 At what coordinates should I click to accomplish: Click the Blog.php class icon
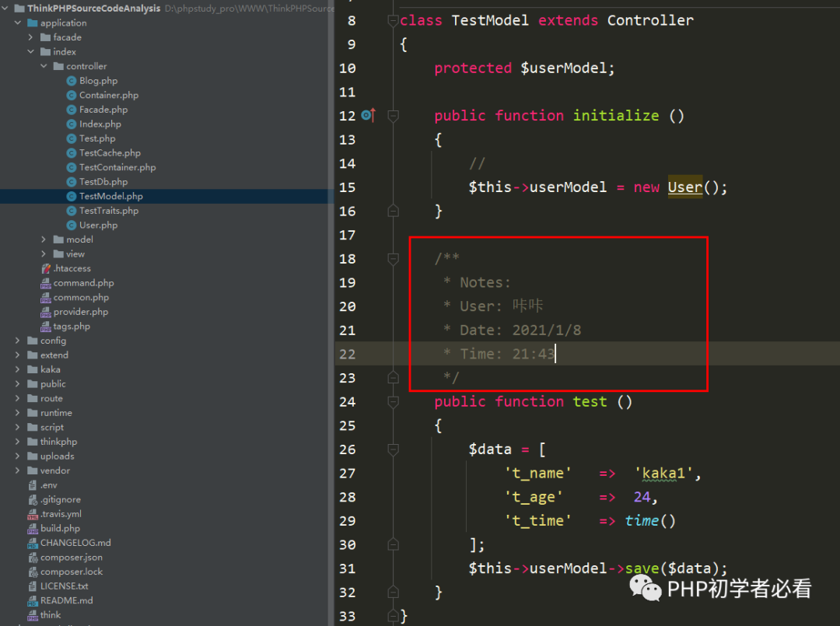(x=72, y=81)
